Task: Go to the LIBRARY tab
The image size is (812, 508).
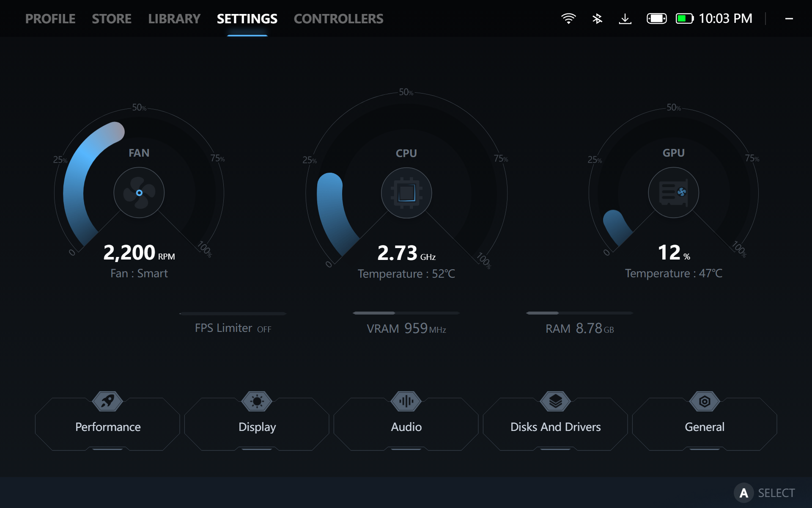Action: click(x=174, y=19)
